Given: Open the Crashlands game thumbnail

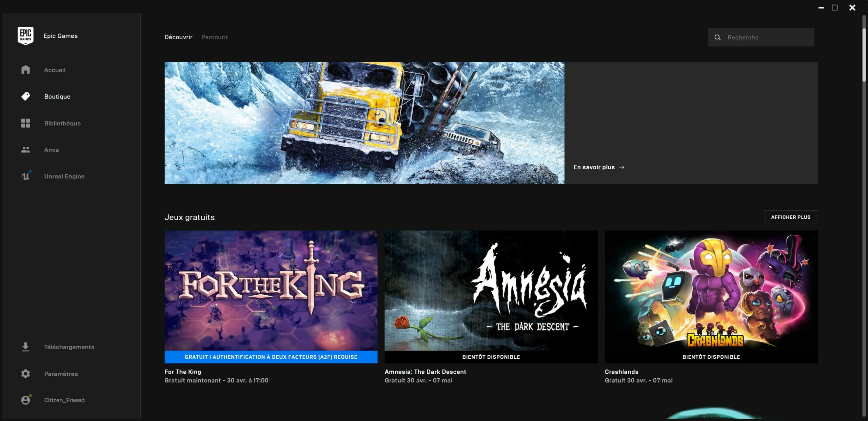Looking at the screenshot, I should coord(711,291).
